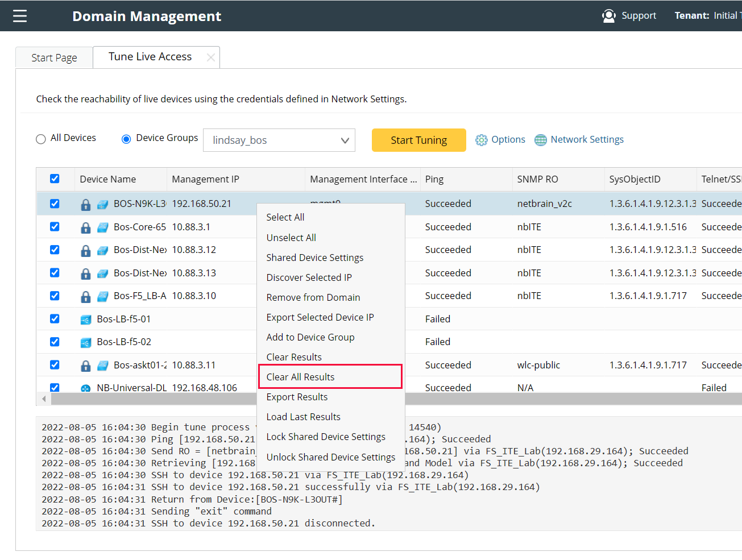Toggle the select-all header checkbox
The height and width of the screenshot is (560, 742).
point(55,179)
